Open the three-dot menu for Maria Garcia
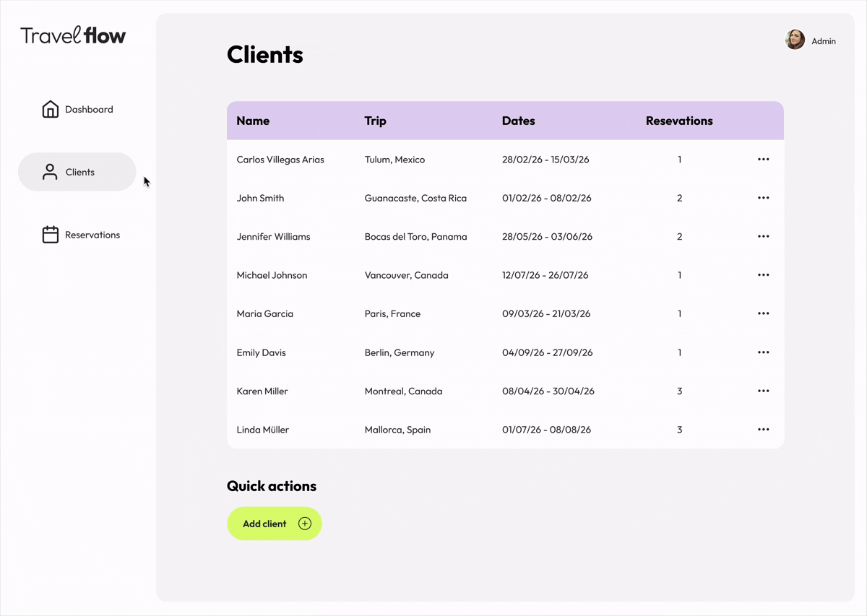867x616 pixels. coord(763,313)
